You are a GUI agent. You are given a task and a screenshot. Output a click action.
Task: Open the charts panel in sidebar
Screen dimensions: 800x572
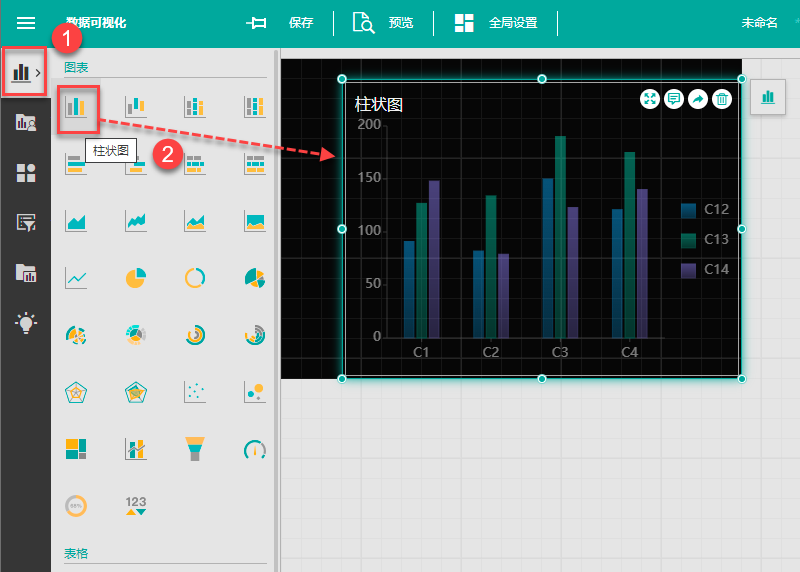coord(24,72)
